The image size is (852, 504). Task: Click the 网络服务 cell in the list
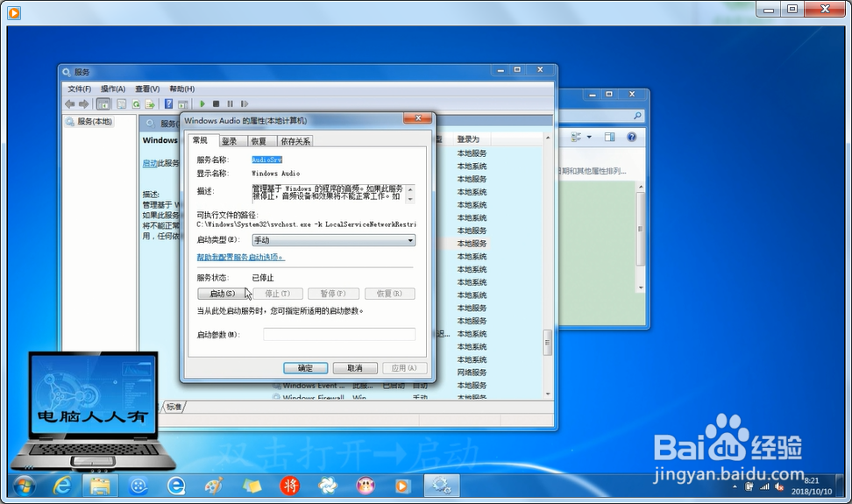[472, 373]
